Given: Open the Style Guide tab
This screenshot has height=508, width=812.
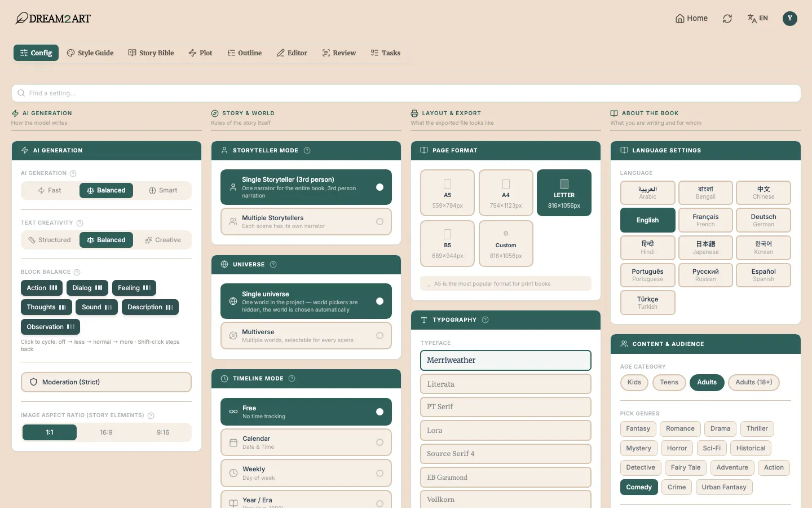Looking at the screenshot, I should [90, 53].
